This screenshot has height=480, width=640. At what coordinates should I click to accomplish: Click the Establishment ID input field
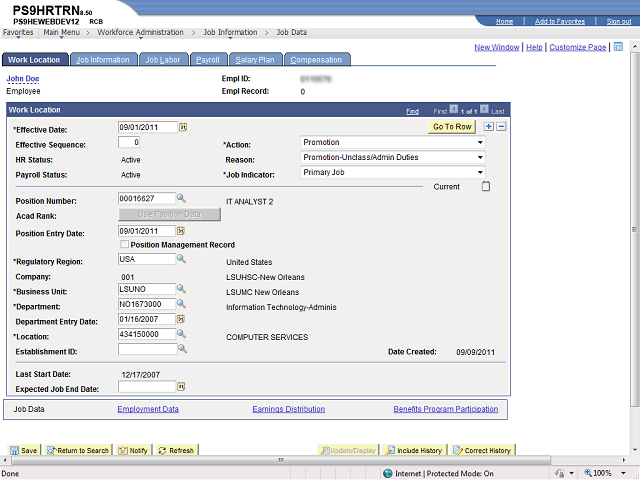(x=147, y=349)
